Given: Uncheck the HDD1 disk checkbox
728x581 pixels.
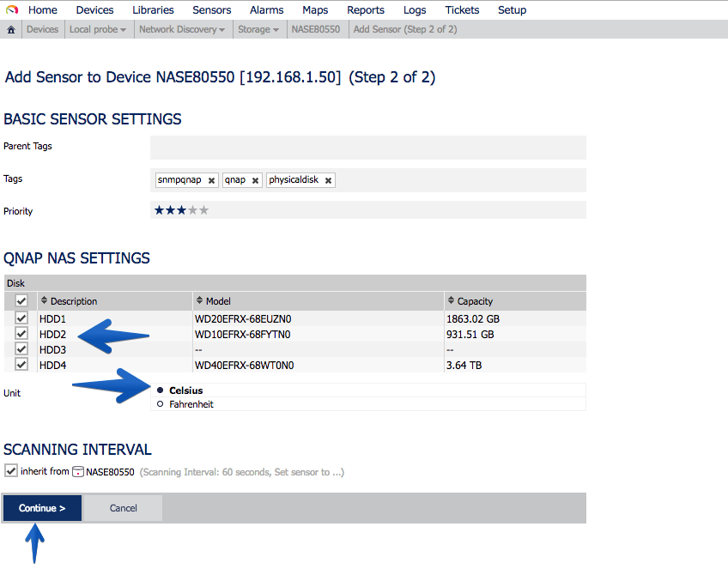Looking at the screenshot, I should (x=21, y=318).
